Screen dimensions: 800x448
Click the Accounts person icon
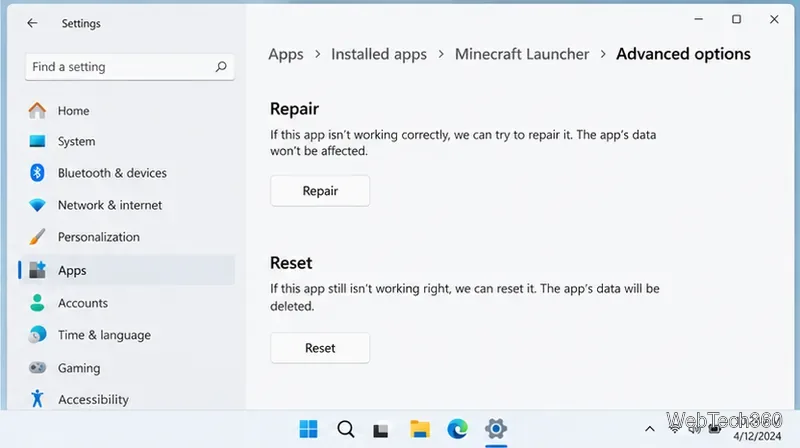[x=37, y=303]
